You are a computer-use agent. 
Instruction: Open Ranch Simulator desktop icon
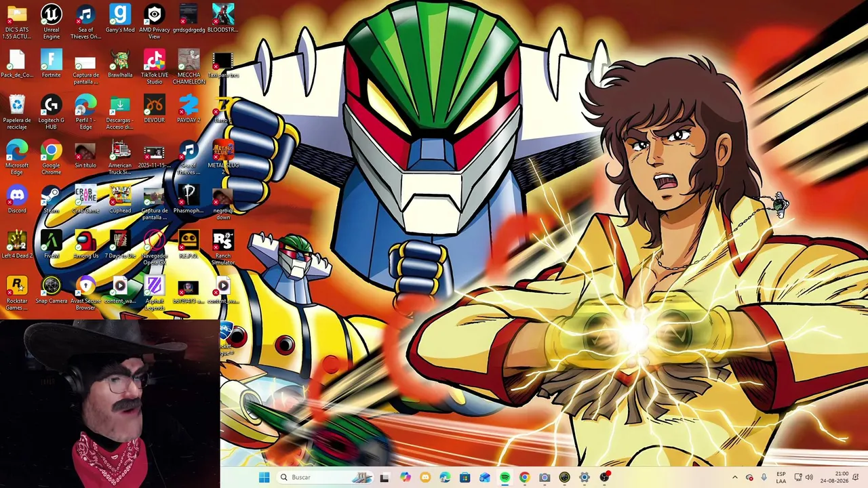tap(222, 247)
